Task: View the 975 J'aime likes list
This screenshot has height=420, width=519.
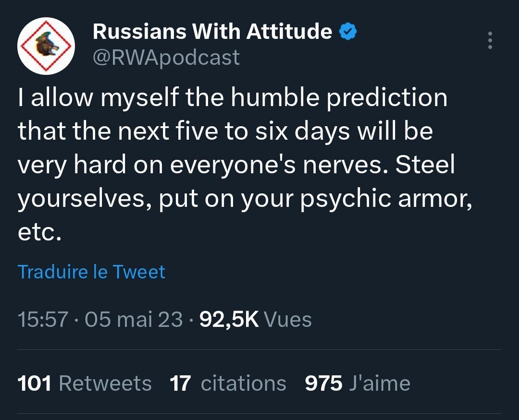Action: pos(358,384)
